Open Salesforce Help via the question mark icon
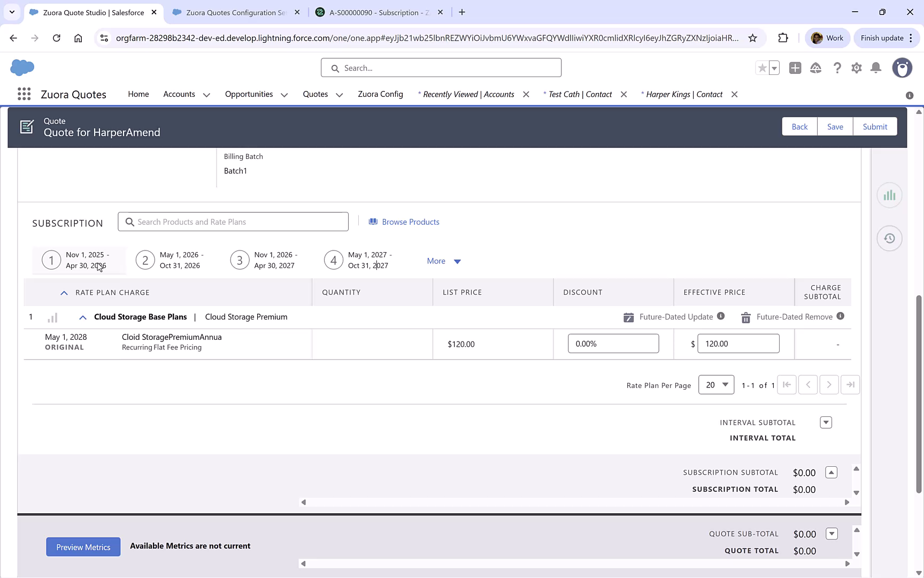The height and width of the screenshot is (578, 924). click(x=837, y=68)
